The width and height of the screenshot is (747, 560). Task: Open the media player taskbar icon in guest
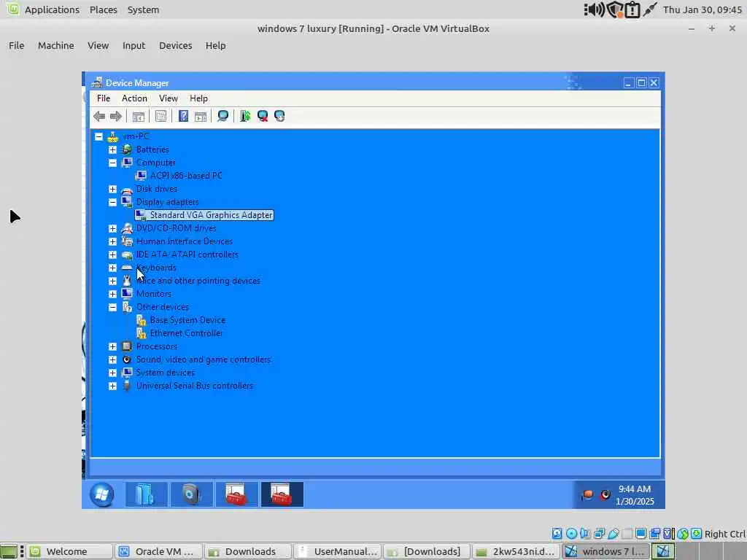click(191, 494)
